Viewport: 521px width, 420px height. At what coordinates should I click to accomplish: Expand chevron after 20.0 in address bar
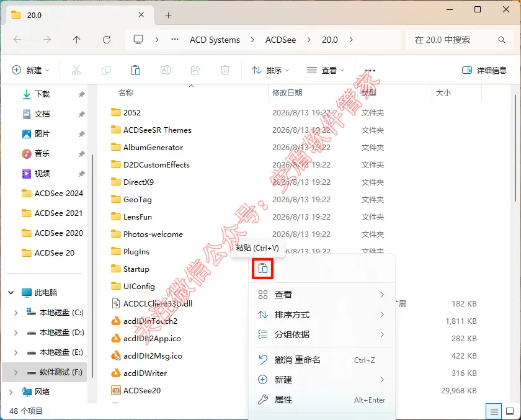[x=351, y=40]
